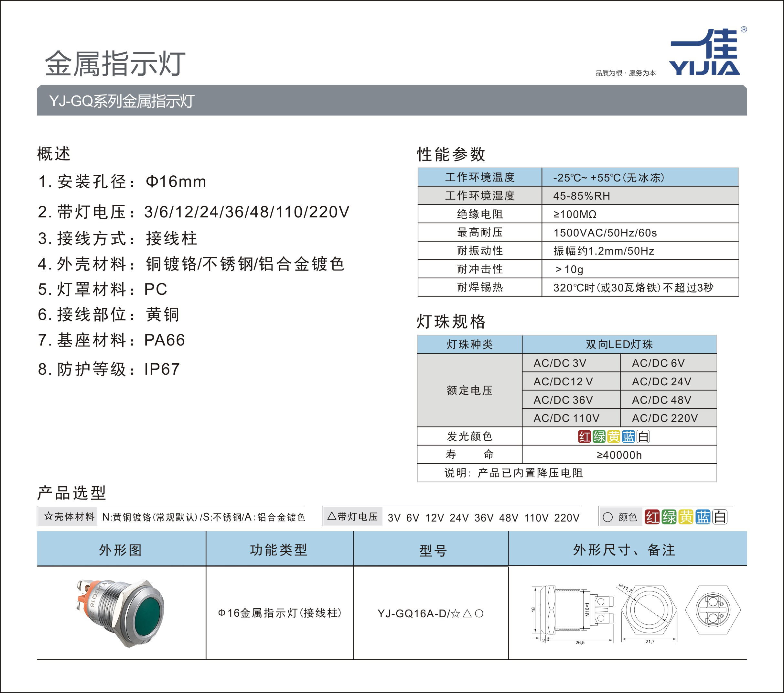Select the cell AC/DC12 V
The width and height of the screenshot is (784, 693).
pyautogui.click(x=571, y=381)
